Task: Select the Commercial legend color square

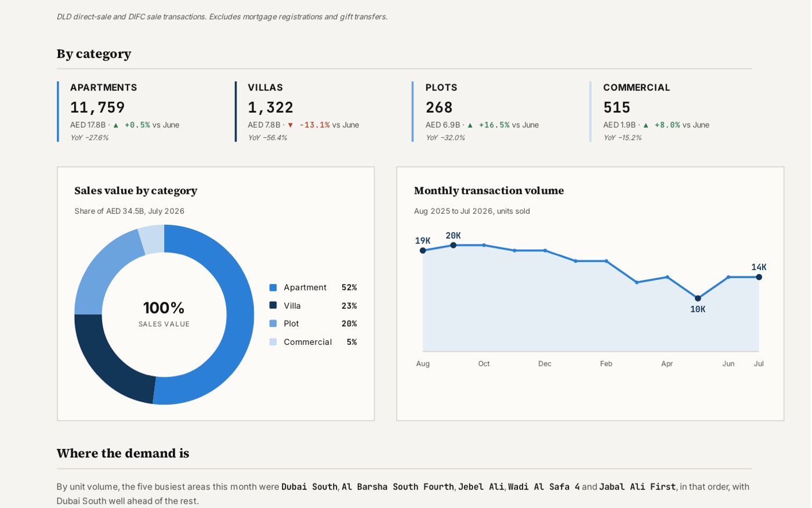Action: tap(273, 342)
